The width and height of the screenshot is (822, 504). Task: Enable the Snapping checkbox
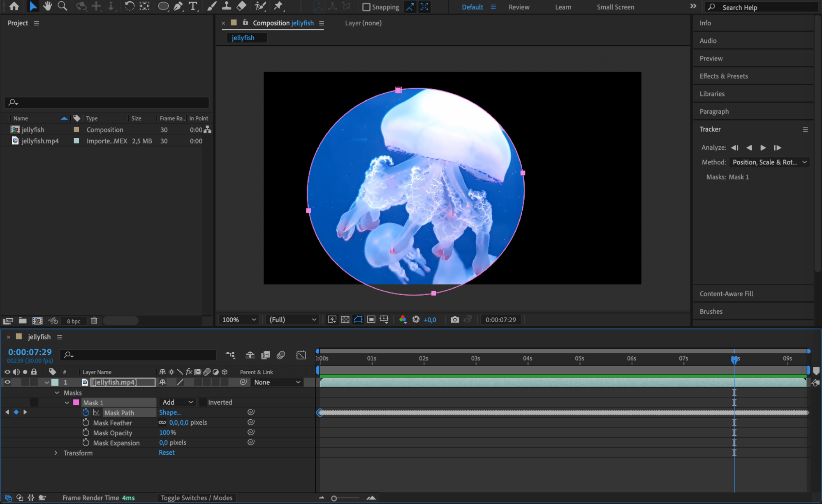(366, 7)
